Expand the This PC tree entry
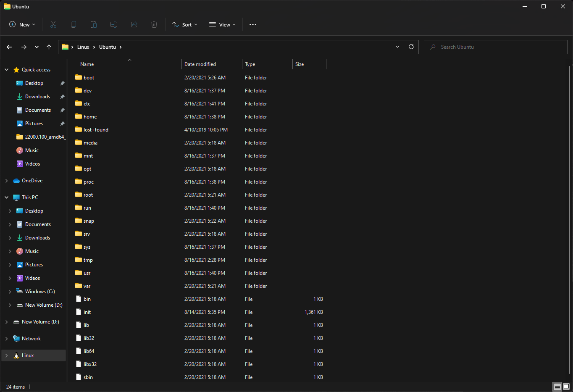Image resolution: width=573 pixels, height=392 pixels. coord(6,197)
